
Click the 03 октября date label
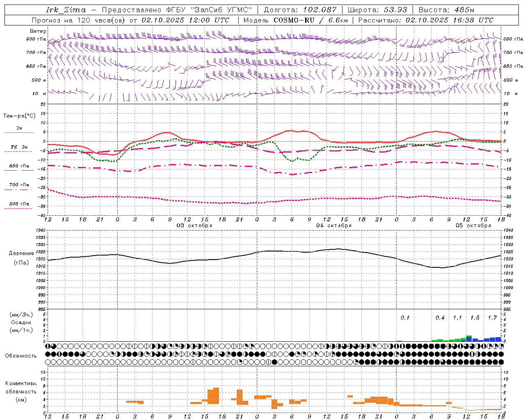click(194, 226)
